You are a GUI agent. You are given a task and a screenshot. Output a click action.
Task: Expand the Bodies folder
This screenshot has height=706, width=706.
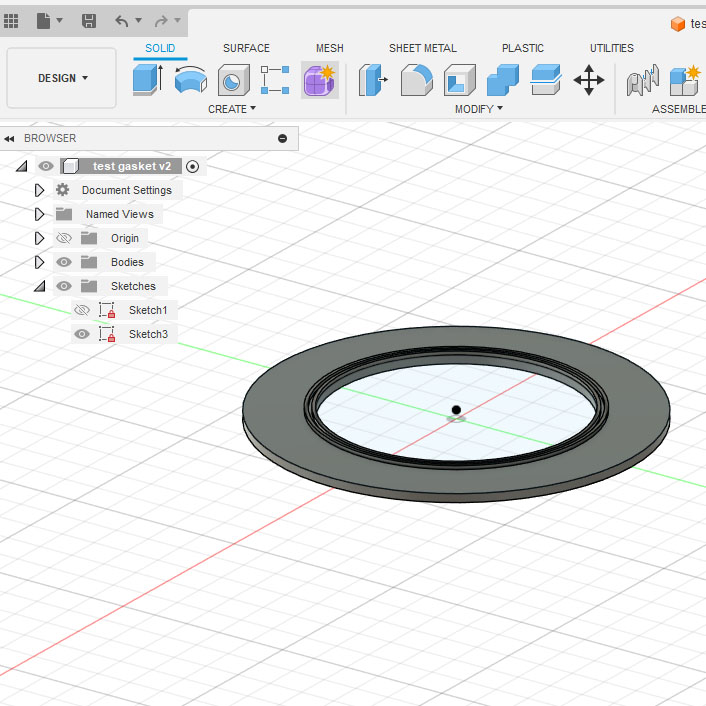(39, 262)
